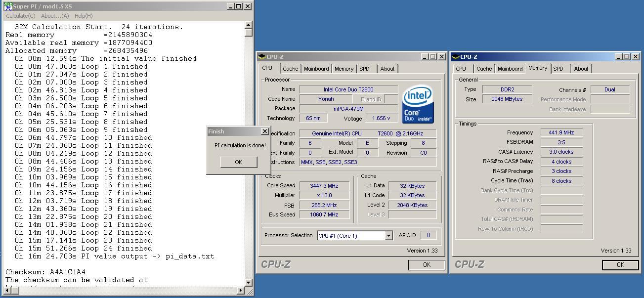Click the left CPU-Z window title icon
Screen dimensions: 644x298
tap(262, 57)
